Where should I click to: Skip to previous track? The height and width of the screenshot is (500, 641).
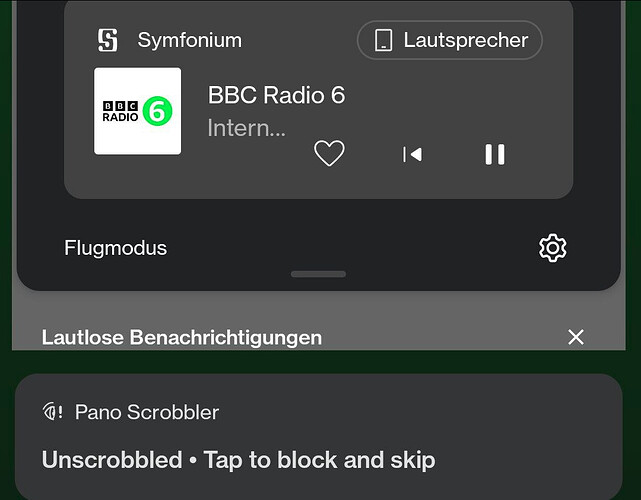coord(412,155)
